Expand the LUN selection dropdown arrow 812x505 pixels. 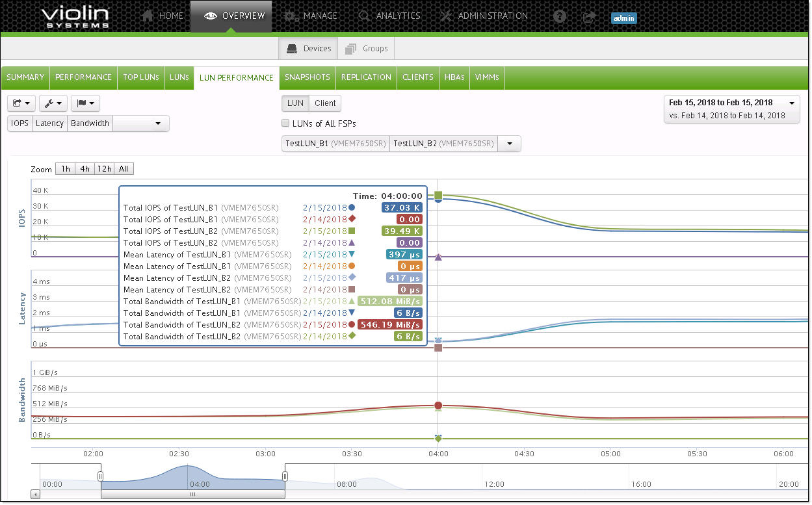tap(509, 144)
